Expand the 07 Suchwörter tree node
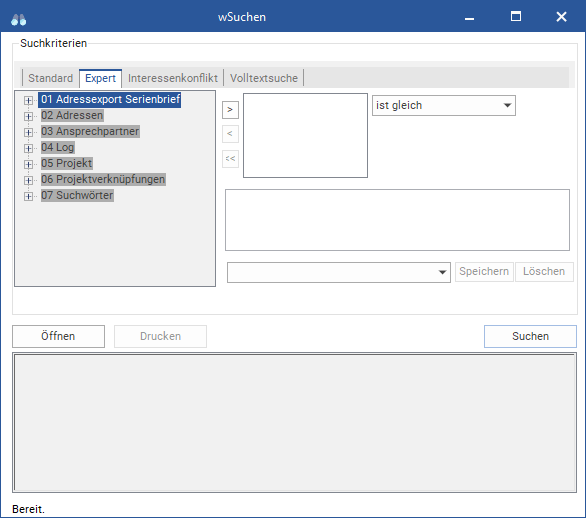This screenshot has width=586, height=518. [28, 196]
